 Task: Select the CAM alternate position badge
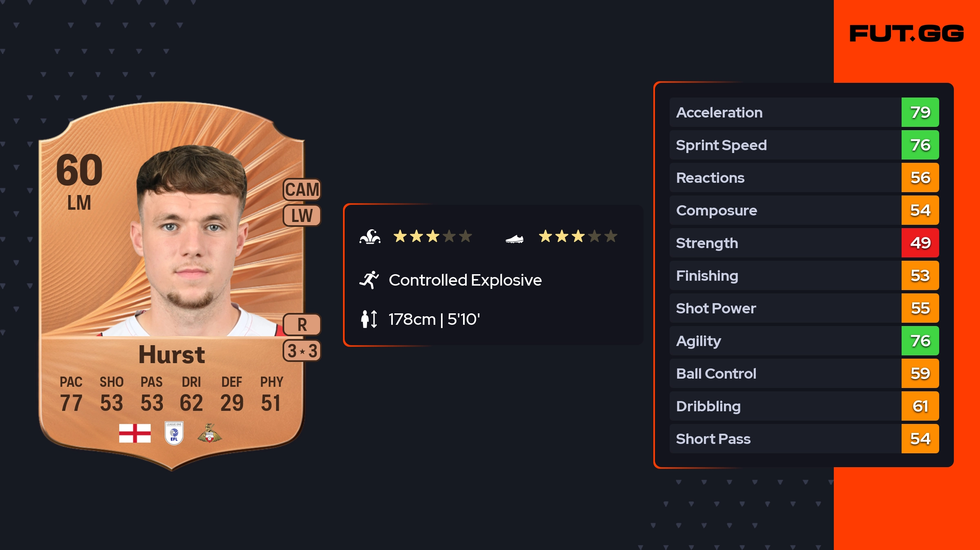pos(302,190)
